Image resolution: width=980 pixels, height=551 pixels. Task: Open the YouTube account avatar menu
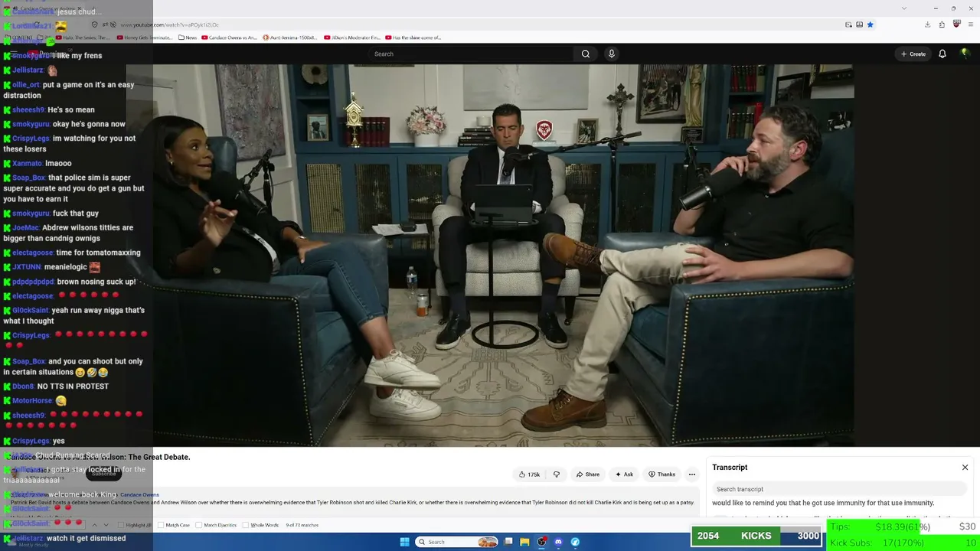[965, 54]
